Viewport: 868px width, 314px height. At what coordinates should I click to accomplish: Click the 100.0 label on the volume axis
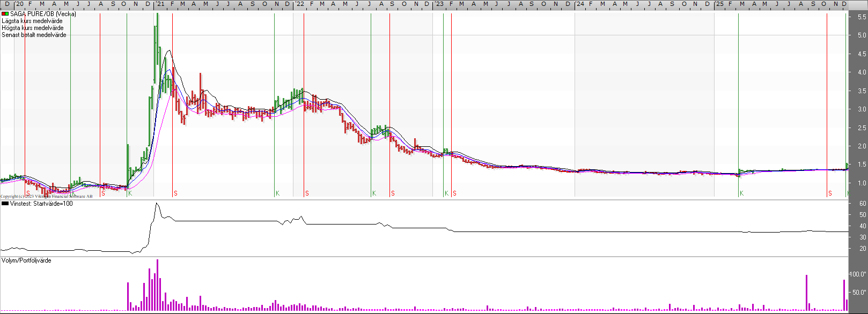pos(858,274)
